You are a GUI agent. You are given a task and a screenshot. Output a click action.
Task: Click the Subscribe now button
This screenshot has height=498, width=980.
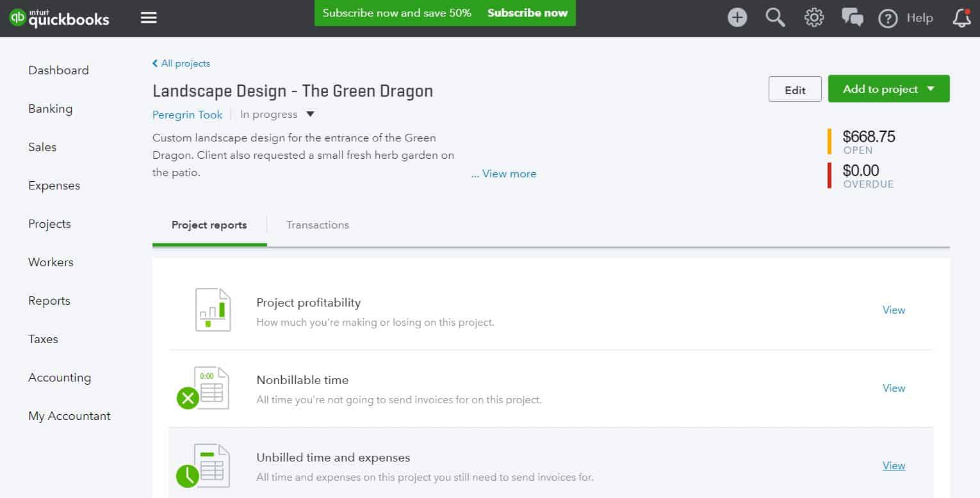pyautogui.click(x=527, y=13)
